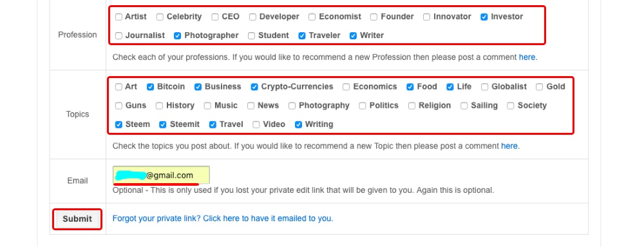This screenshot has height=247, width=644.
Task: Uncheck the Photographer checkbox
Action: (x=178, y=35)
